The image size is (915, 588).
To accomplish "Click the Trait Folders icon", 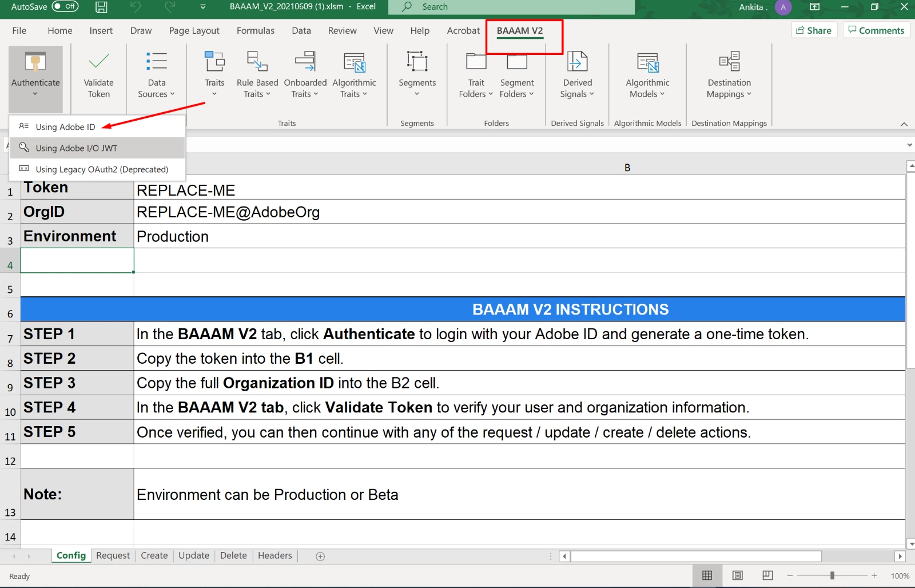I will pyautogui.click(x=476, y=61).
